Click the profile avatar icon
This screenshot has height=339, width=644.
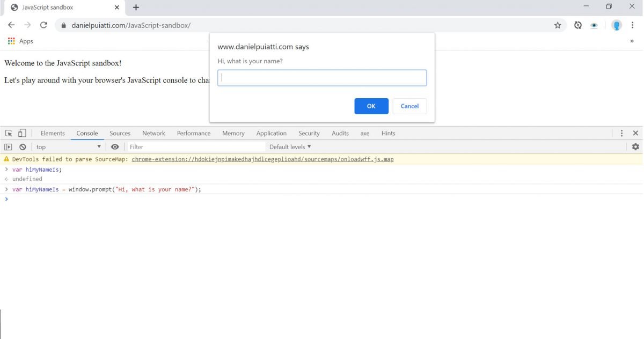[x=616, y=25]
